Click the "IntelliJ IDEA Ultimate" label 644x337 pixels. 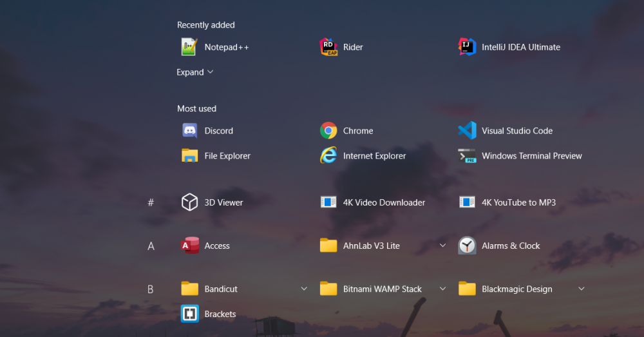point(521,47)
